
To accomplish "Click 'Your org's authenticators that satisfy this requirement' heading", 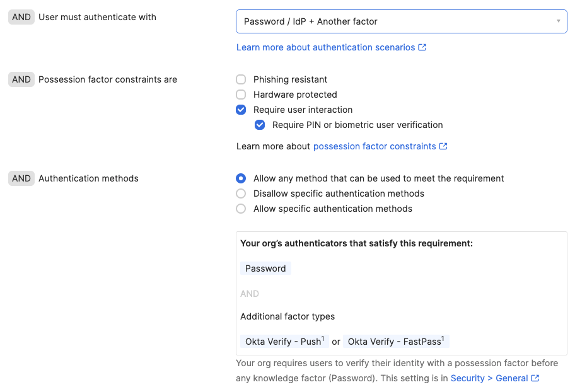I will tap(356, 243).
